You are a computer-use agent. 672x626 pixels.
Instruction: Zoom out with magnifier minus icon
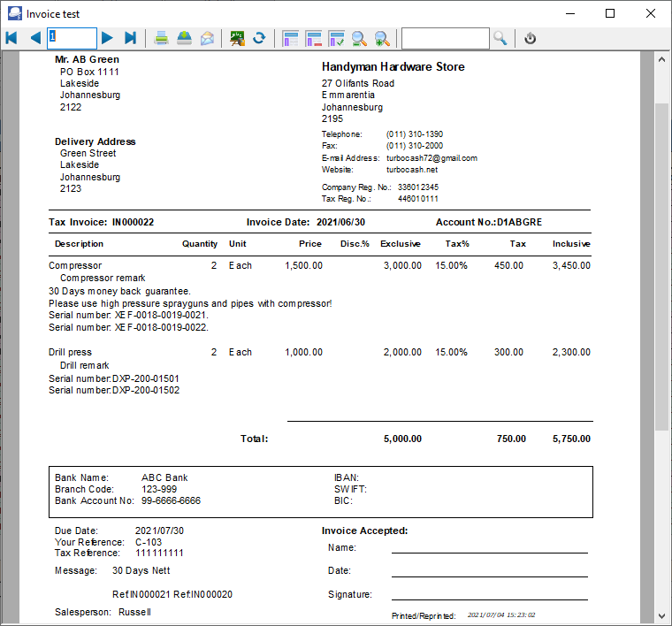359,38
